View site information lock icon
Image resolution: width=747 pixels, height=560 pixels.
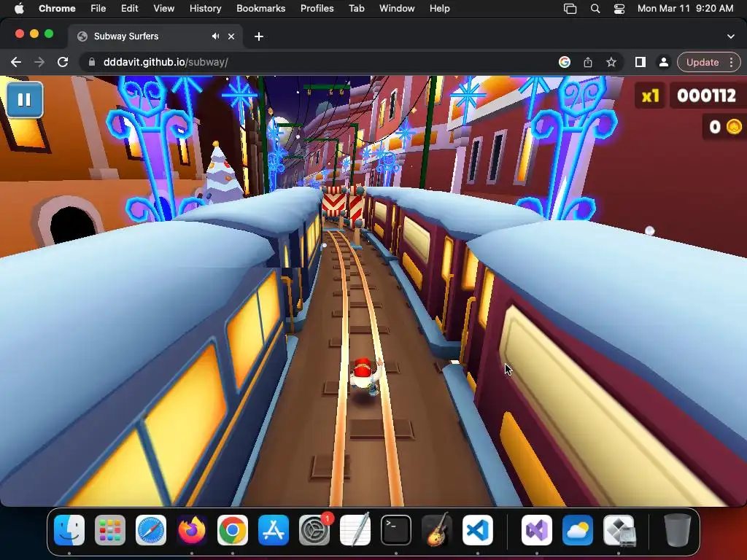[x=92, y=62]
